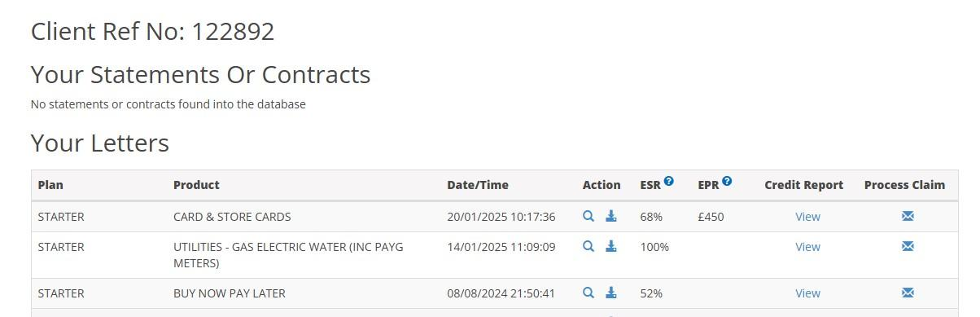The image size is (980, 317).
Task: View credit report for Card & Store Cards
Action: click(x=807, y=217)
